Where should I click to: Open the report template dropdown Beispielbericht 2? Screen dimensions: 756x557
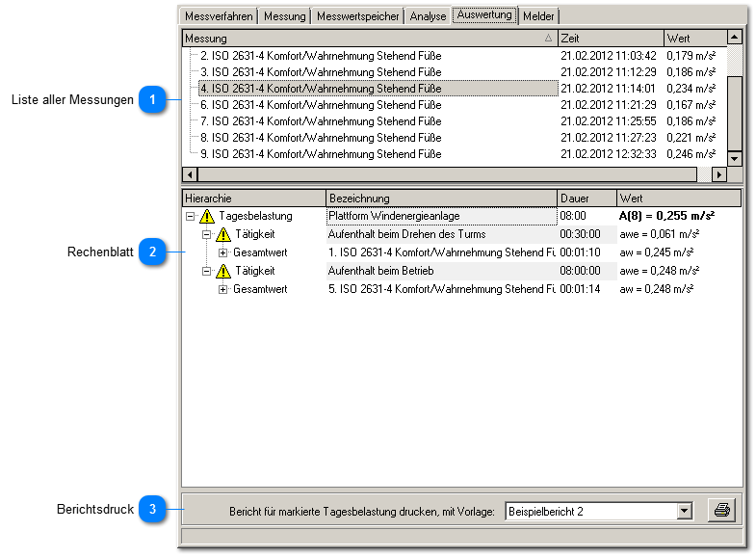685,512
